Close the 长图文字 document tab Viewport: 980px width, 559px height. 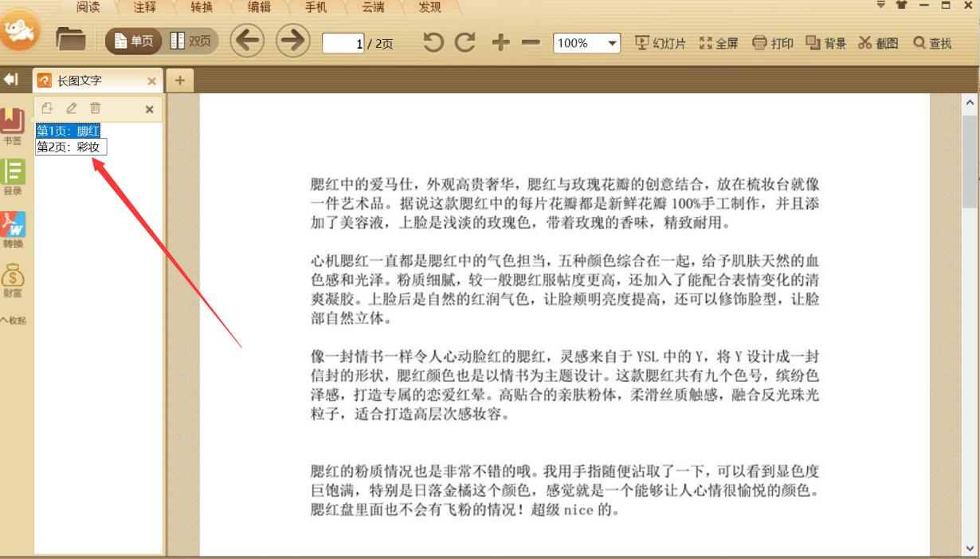pyautogui.click(x=152, y=81)
